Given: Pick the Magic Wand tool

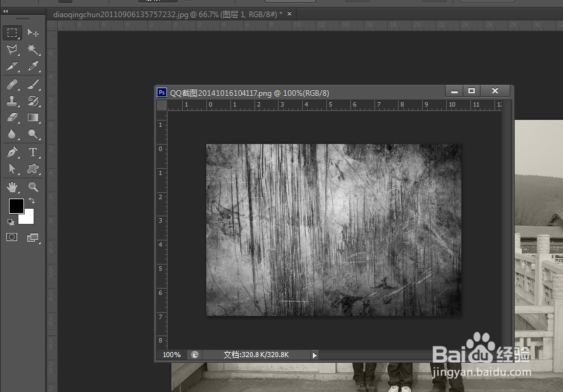Looking at the screenshot, I should (x=33, y=49).
